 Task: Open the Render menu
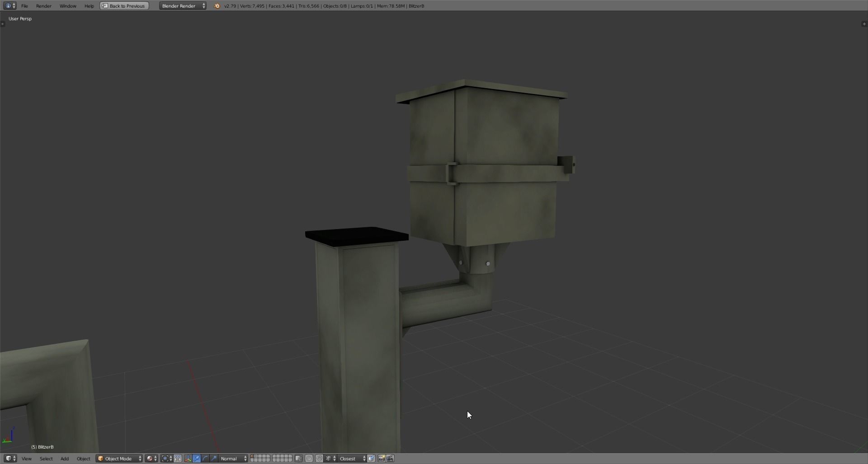click(44, 6)
